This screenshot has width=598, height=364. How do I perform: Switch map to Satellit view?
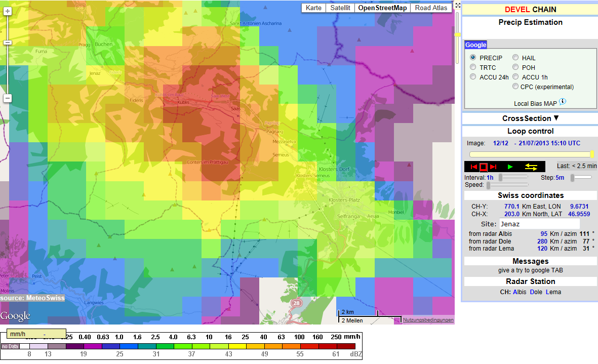pos(340,8)
